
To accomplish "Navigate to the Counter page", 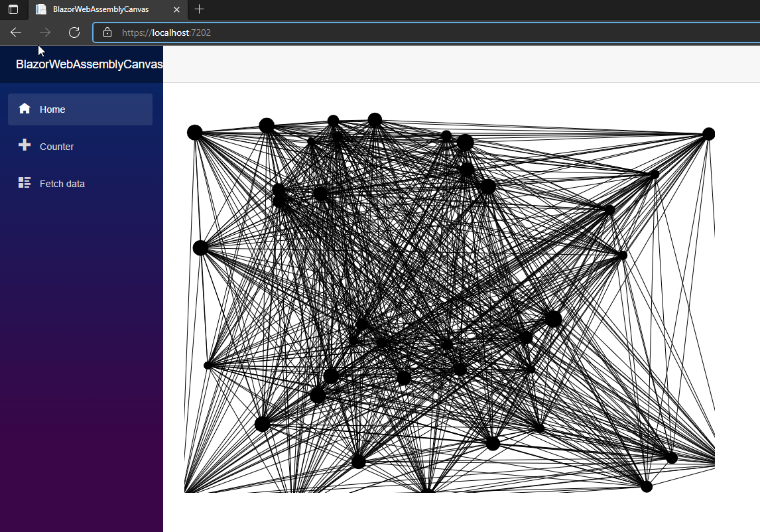I will tap(56, 146).
